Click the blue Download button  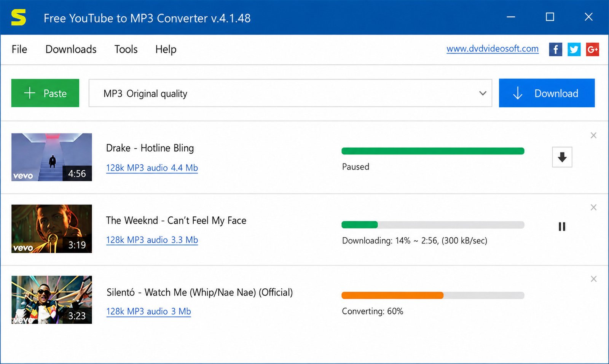click(547, 93)
